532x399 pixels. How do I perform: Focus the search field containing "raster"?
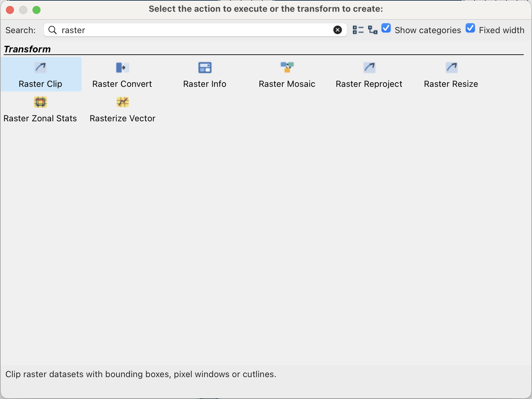(192, 30)
